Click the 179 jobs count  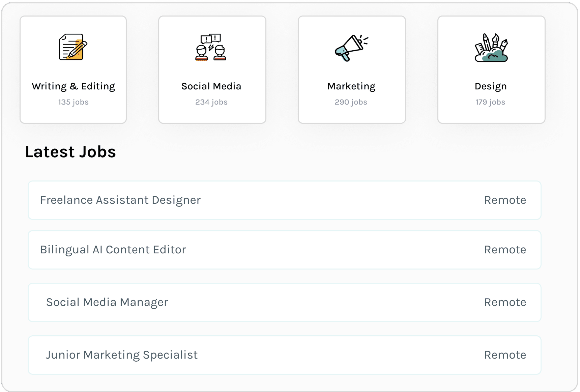[x=490, y=102]
